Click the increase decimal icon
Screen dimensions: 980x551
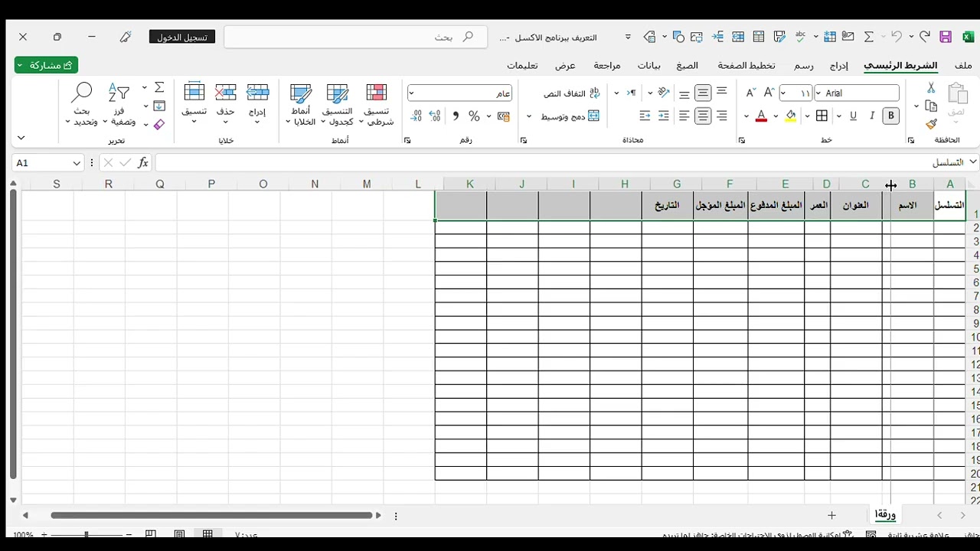435,116
